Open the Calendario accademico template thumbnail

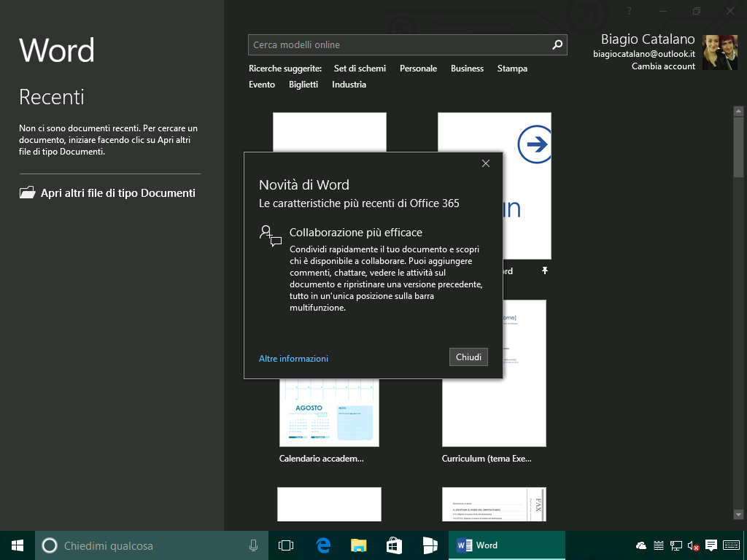pos(329,413)
